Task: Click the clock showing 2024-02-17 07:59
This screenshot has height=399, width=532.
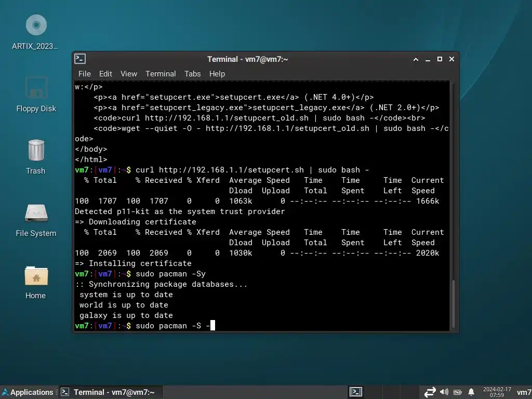Action: point(497,392)
